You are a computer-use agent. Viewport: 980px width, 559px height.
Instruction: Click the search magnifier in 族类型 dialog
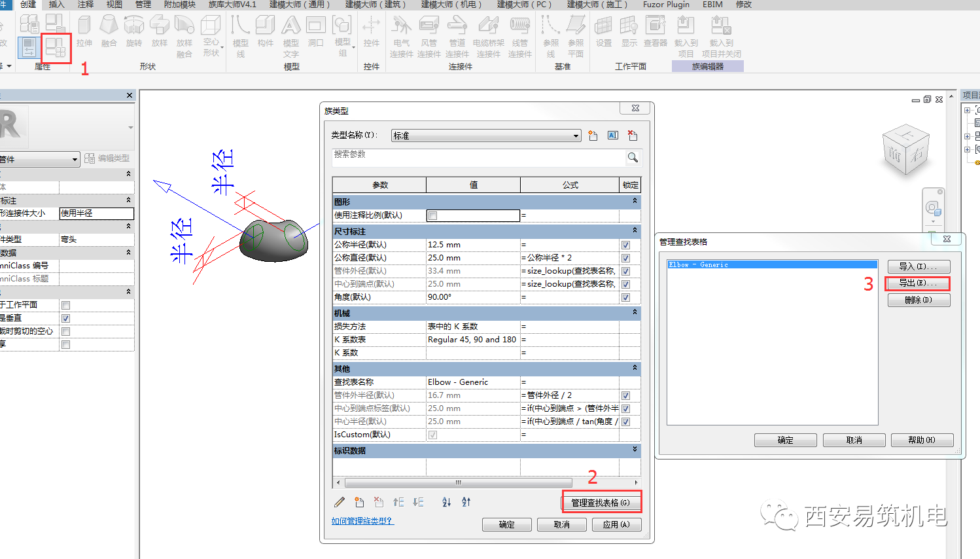click(x=633, y=157)
